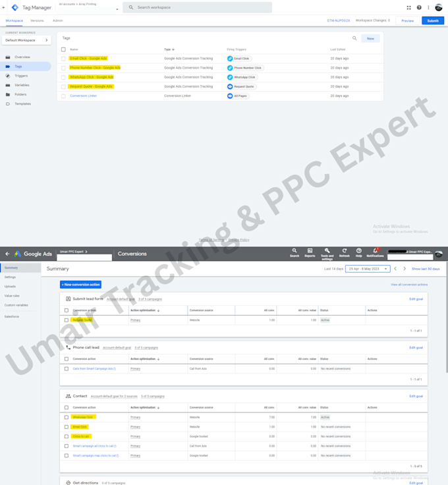Check the Request Quote conversion action

pos(66,320)
